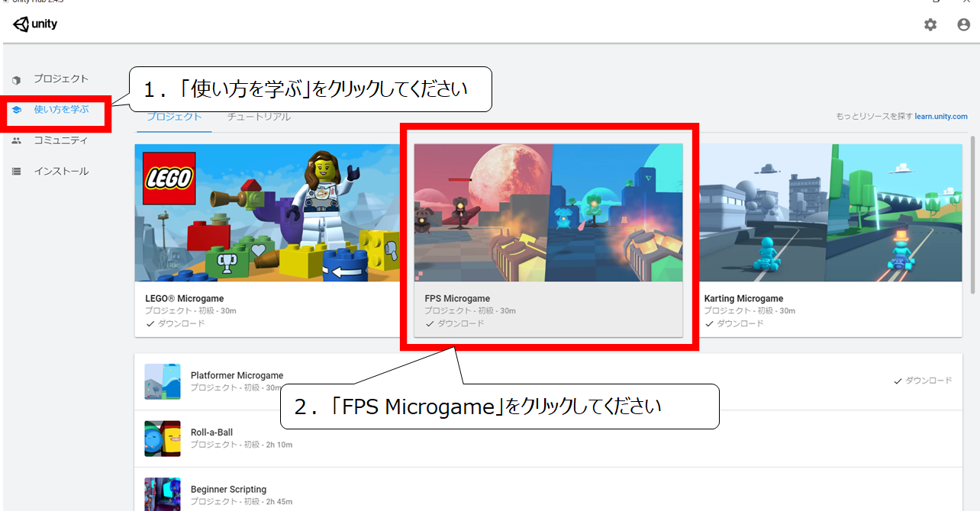Click the "FPS Microgame" title text
The width and height of the screenshot is (980, 511).
[x=457, y=299]
